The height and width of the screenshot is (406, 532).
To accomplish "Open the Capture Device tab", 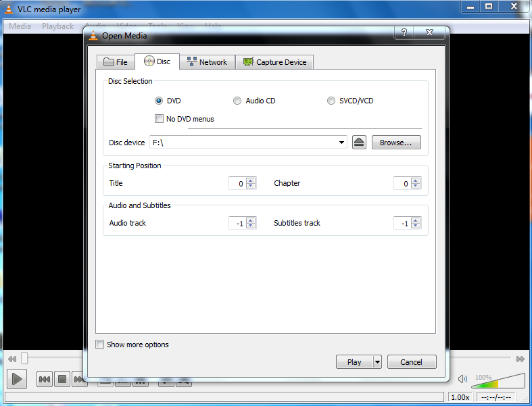I will (x=274, y=62).
